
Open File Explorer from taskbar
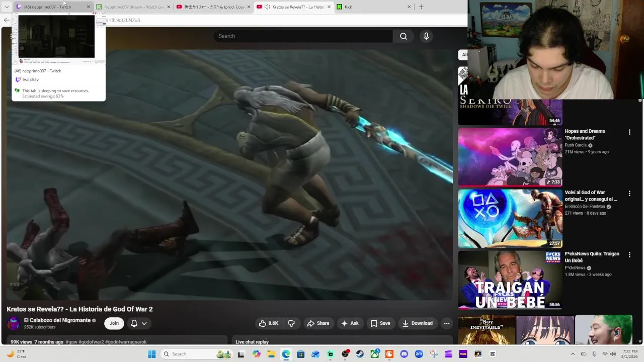(x=271, y=354)
